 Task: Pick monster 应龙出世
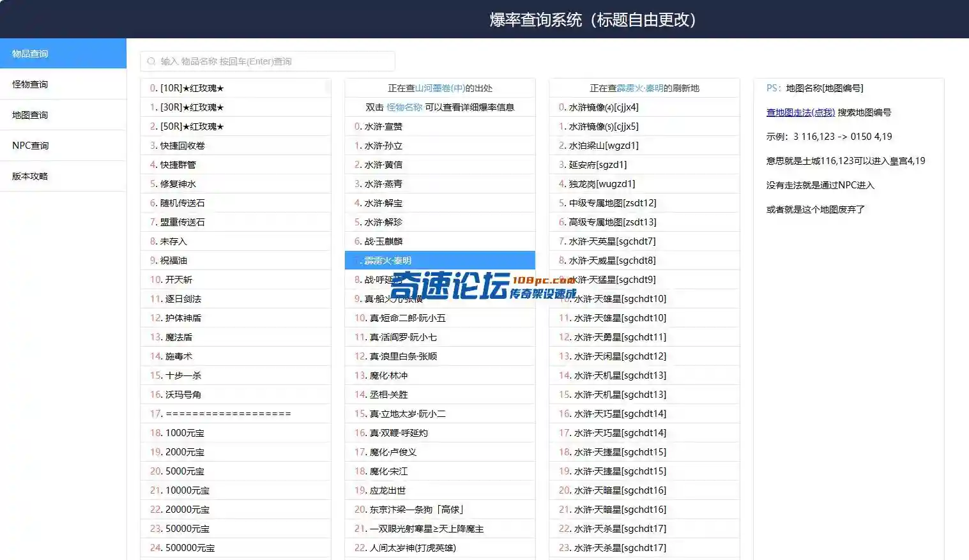440,490
